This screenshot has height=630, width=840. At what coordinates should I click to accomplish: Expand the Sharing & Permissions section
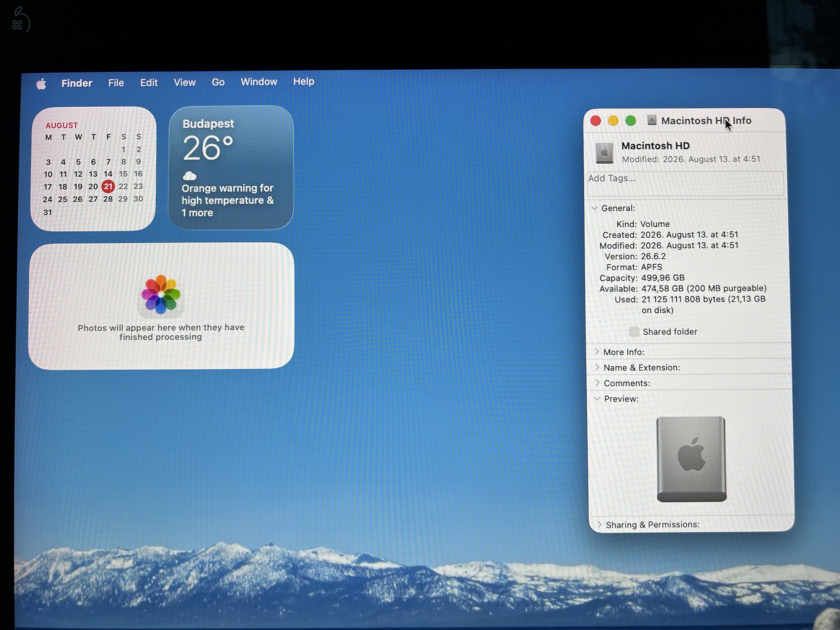600,525
